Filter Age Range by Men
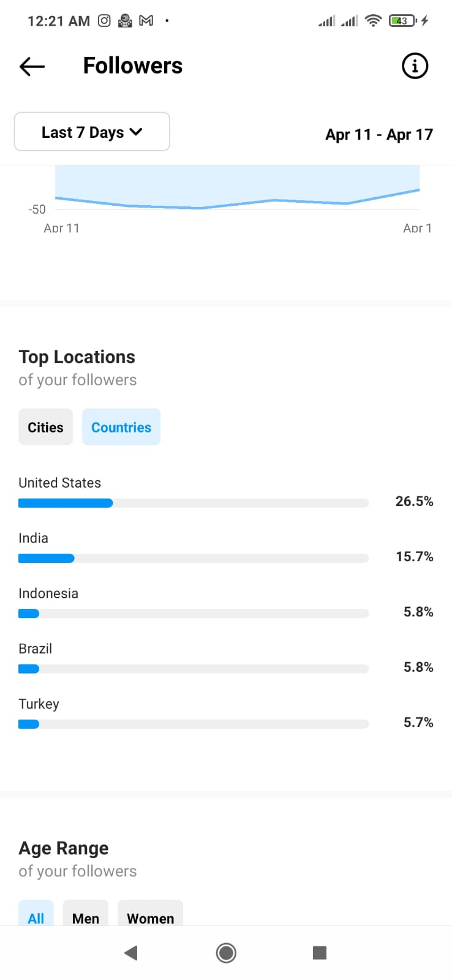 pyautogui.click(x=86, y=917)
